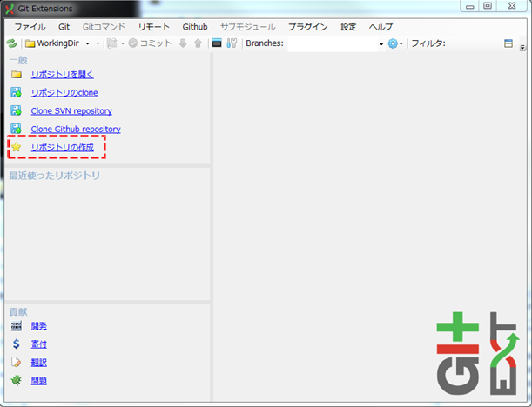532x407 pixels.
Task: Expand the WorkingDir dropdown arrow
Action: 88,43
